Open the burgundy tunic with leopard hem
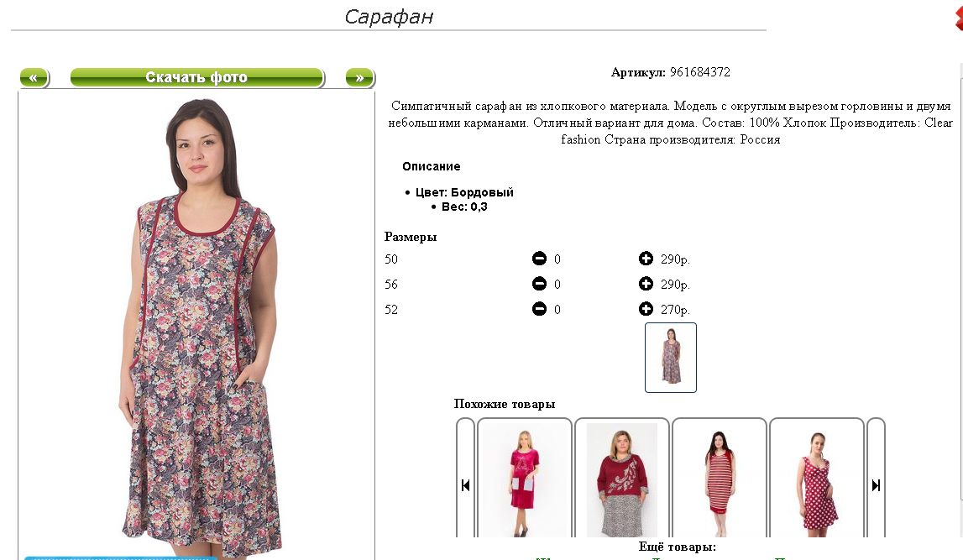The height and width of the screenshot is (560, 963). pyautogui.click(x=621, y=479)
